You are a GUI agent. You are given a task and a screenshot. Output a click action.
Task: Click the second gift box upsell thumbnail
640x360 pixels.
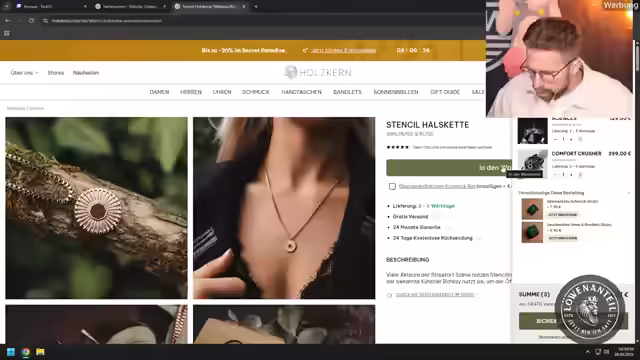pos(532,232)
